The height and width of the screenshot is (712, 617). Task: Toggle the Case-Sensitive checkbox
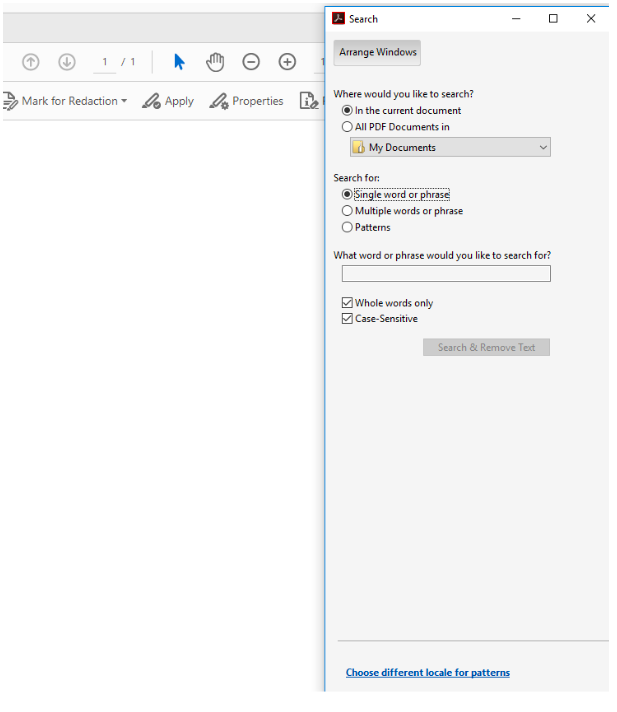348,319
